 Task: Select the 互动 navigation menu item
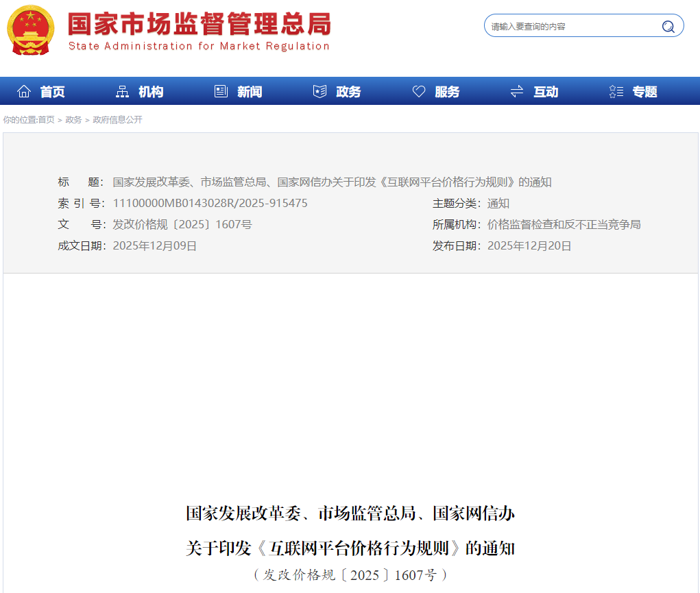pos(546,92)
